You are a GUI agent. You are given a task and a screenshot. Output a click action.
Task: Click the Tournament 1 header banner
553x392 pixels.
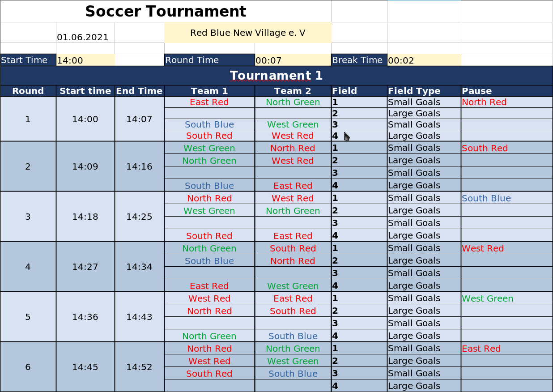pyautogui.click(x=276, y=76)
